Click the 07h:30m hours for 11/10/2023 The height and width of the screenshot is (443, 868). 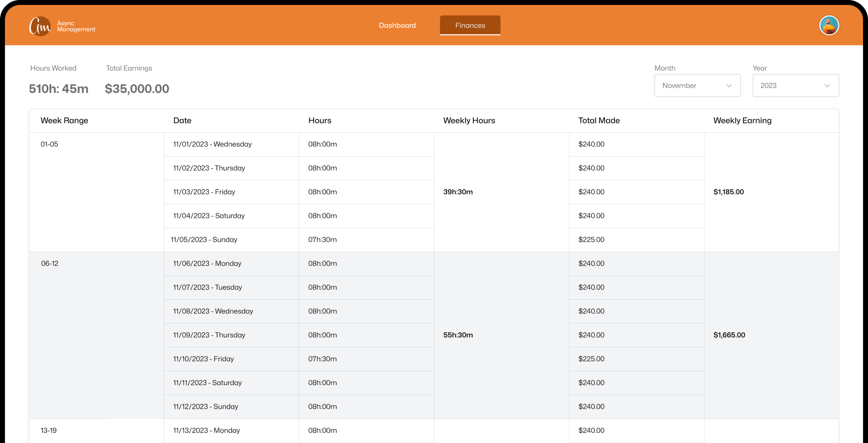(323, 359)
